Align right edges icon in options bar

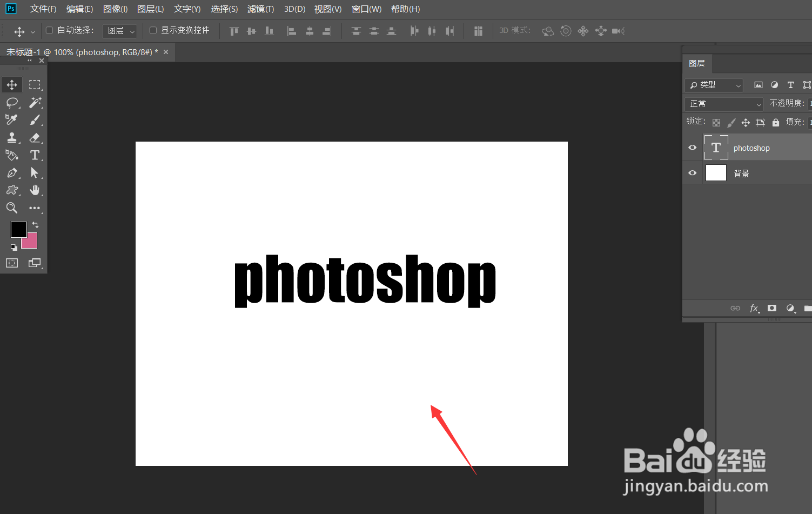[x=327, y=31]
